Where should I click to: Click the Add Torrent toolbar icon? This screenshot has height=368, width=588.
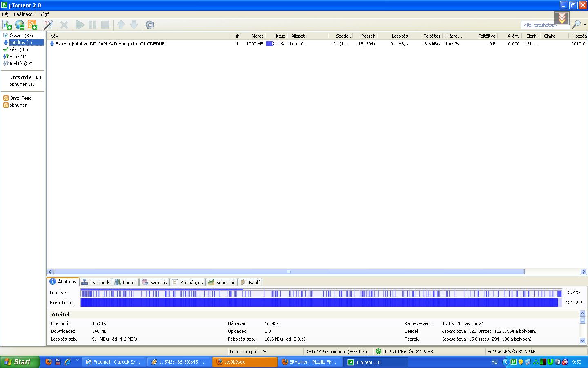coord(7,25)
